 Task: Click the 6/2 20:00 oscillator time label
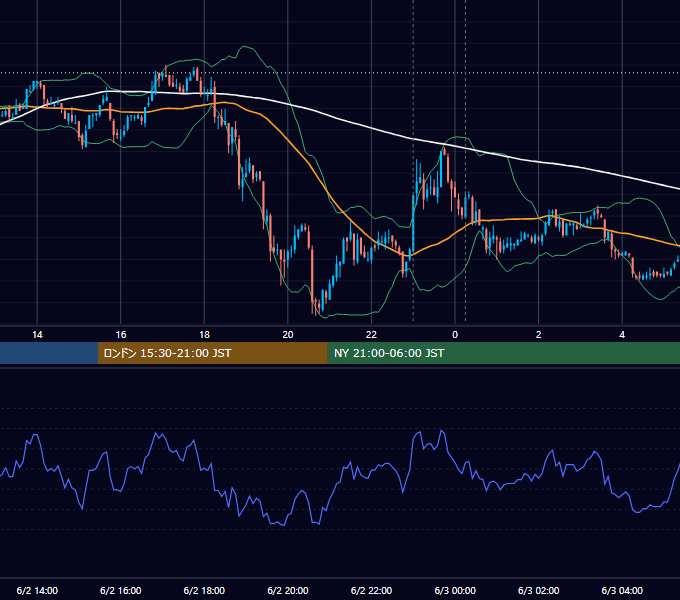click(x=288, y=590)
